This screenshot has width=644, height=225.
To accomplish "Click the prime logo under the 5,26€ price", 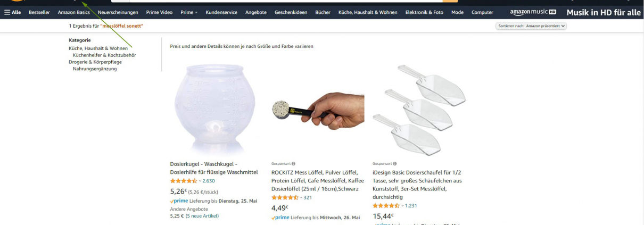I will 179,201.
